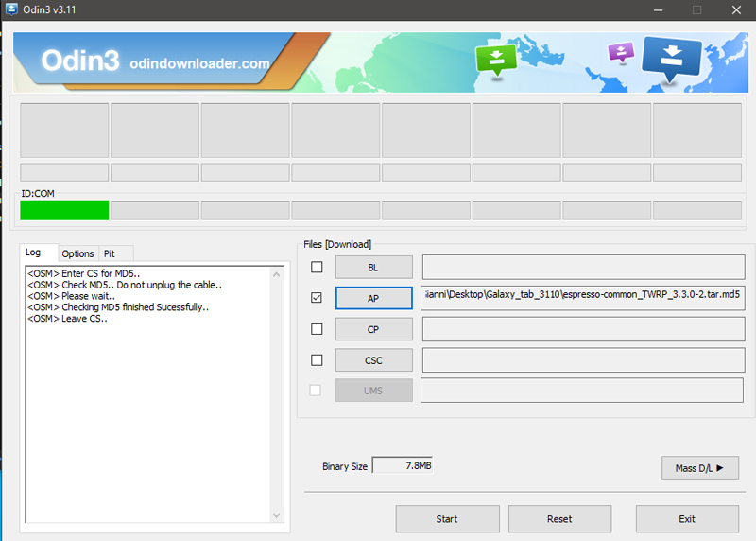Click the AP file button

point(373,298)
